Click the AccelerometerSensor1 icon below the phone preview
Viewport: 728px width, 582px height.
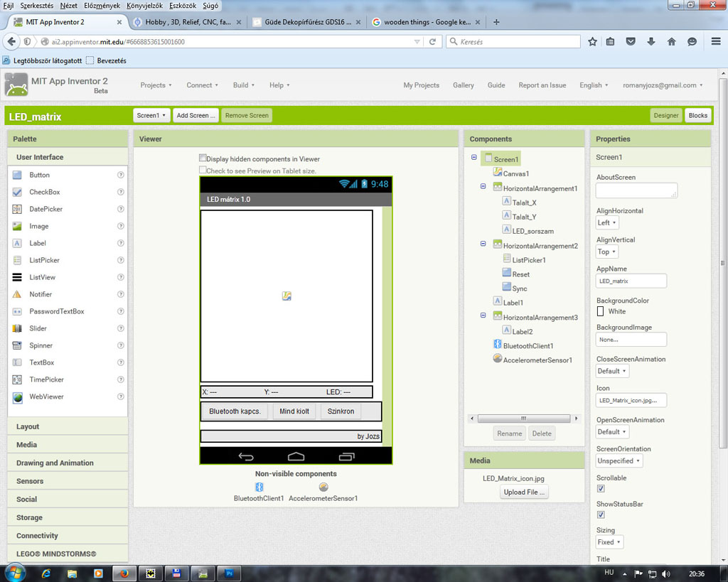[323, 487]
